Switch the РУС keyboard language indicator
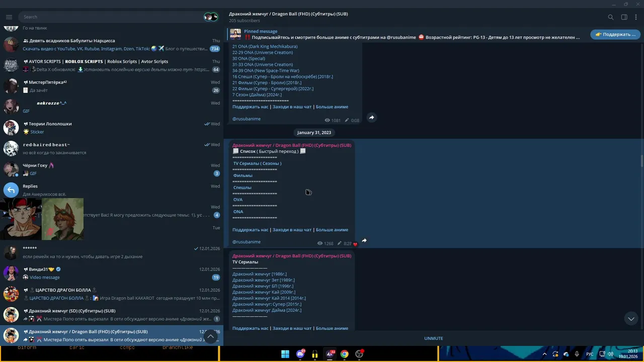Screen dimensions: 644x362 [x=590, y=354]
